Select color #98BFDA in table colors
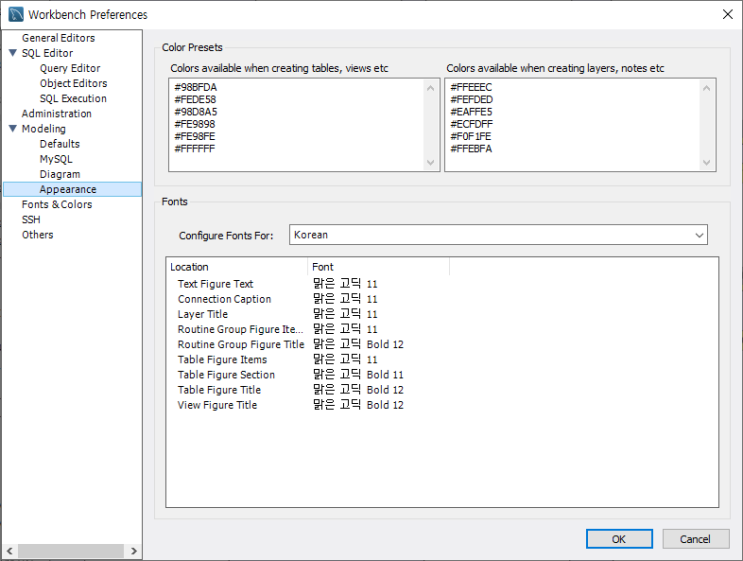The image size is (743, 561). 194,88
